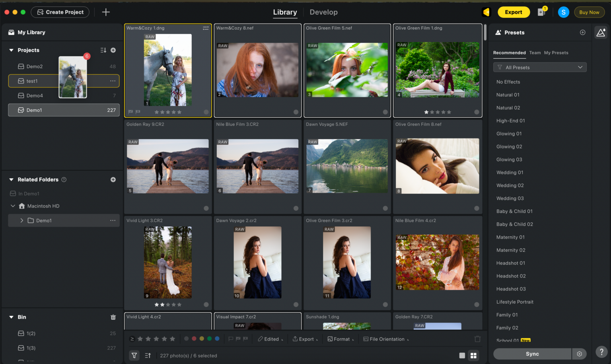This screenshot has height=364, width=611.
Task: Click the sort order icon in the bottom bar
Action: 148,355
